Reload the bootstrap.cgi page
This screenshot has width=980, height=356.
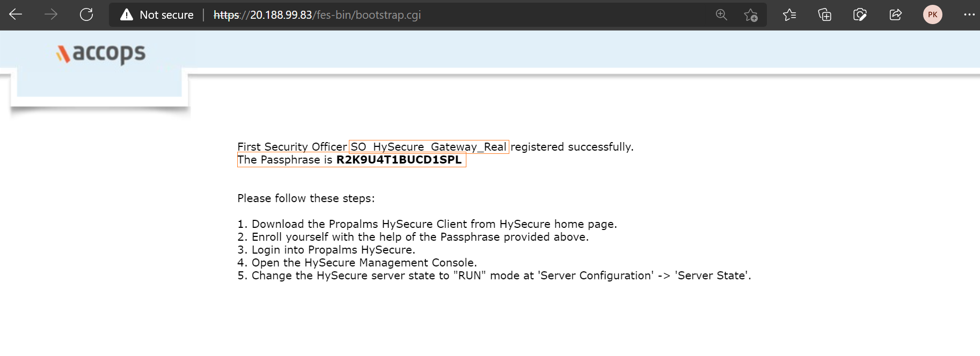86,14
